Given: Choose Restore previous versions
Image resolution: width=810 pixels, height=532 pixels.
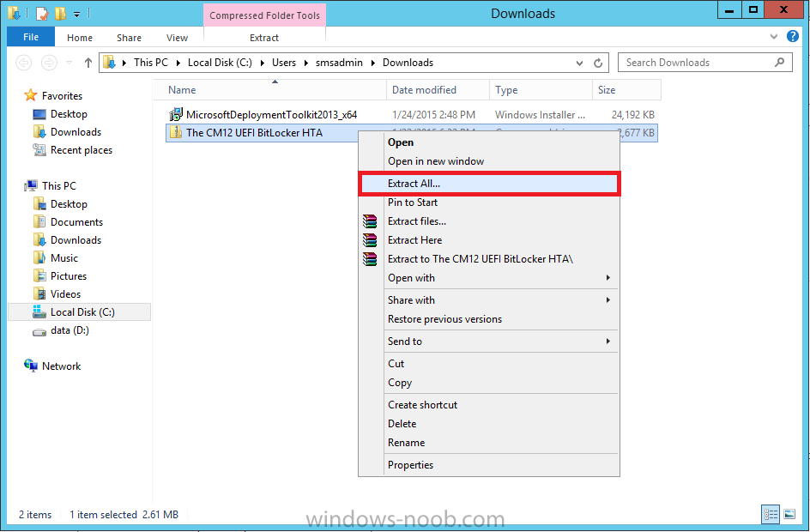Looking at the screenshot, I should point(489,319).
